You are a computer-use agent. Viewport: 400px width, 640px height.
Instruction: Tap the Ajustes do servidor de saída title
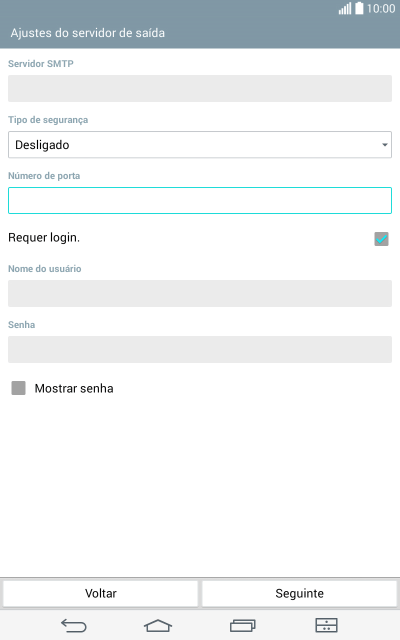(x=88, y=33)
